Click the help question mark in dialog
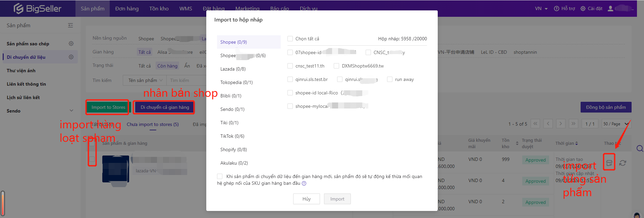The image size is (644, 218). click(304, 183)
